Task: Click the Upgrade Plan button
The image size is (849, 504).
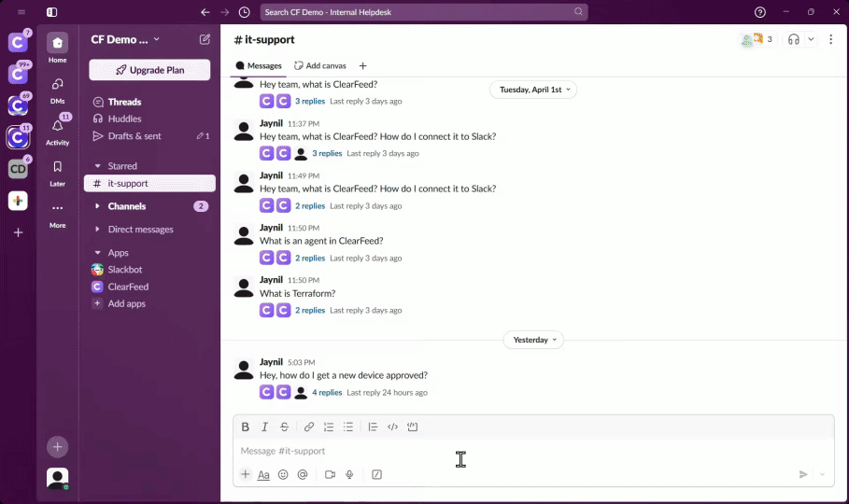Action: click(149, 70)
